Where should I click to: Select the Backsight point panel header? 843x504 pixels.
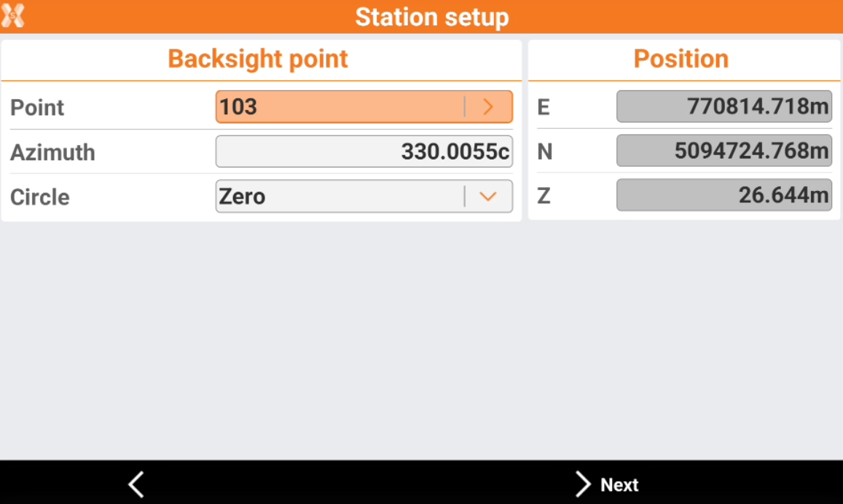pos(258,59)
